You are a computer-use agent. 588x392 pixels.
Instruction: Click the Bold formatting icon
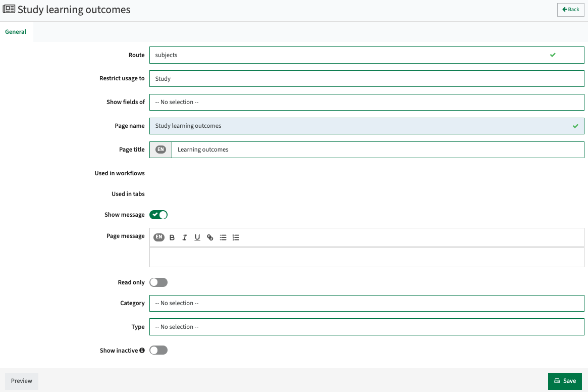tap(172, 237)
